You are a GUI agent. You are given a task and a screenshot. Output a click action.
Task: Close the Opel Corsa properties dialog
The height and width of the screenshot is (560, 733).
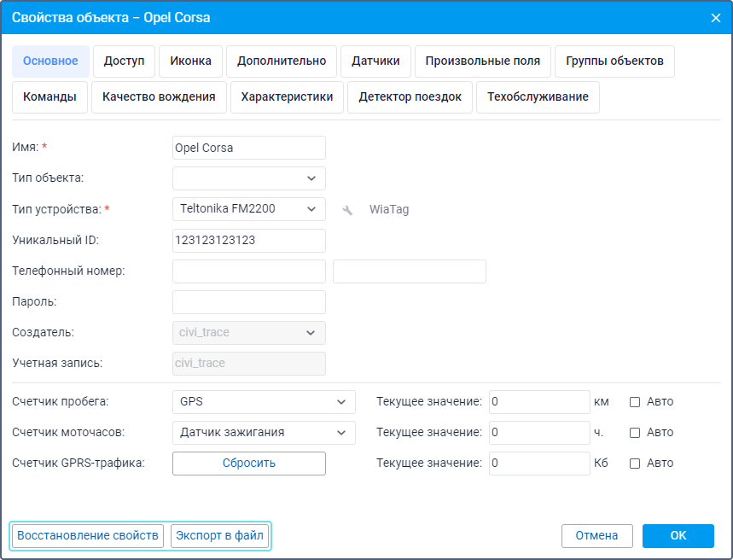click(715, 17)
